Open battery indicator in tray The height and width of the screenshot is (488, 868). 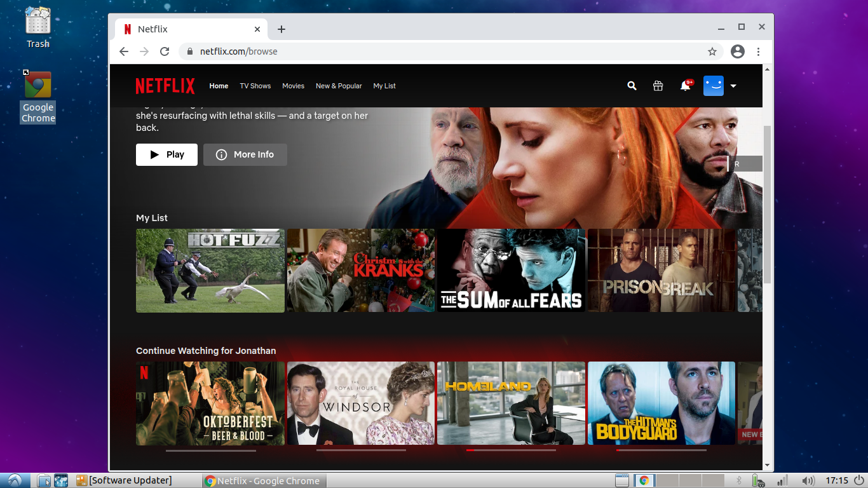(x=757, y=480)
